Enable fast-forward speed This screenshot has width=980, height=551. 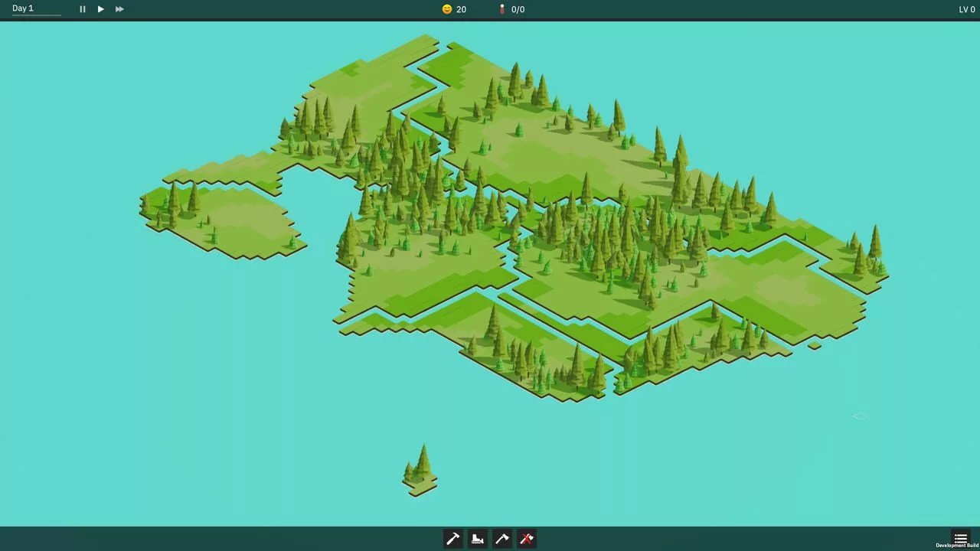point(119,9)
